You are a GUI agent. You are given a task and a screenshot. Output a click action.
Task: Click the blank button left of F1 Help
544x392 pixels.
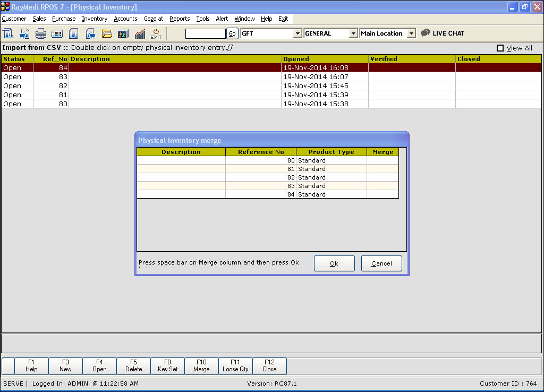tap(8, 365)
